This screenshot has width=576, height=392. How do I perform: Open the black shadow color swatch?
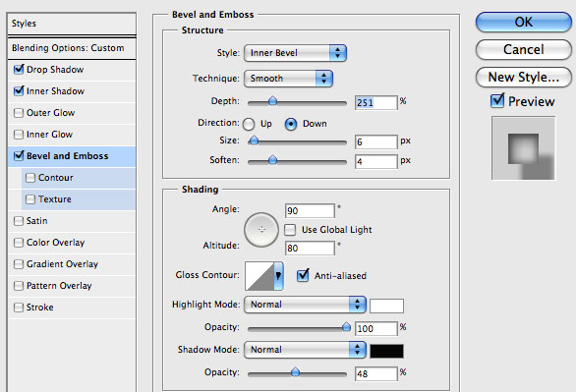pyautogui.click(x=386, y=351)
